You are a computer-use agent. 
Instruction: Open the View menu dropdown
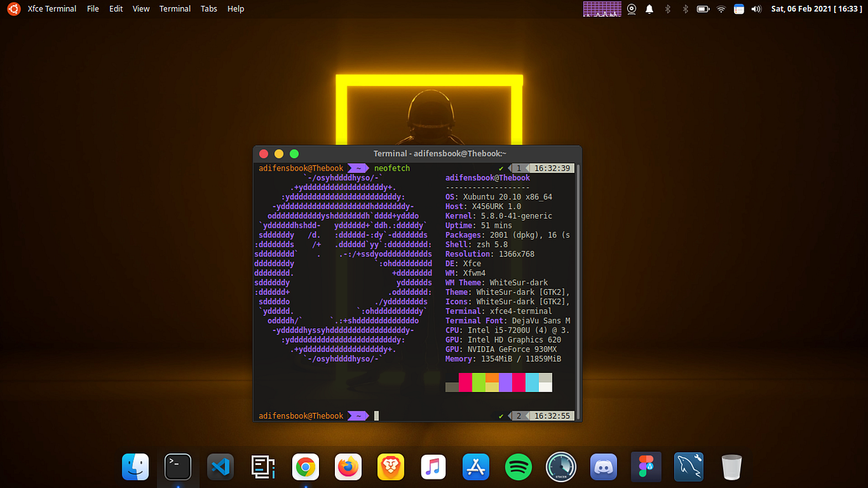pos(140,9)
